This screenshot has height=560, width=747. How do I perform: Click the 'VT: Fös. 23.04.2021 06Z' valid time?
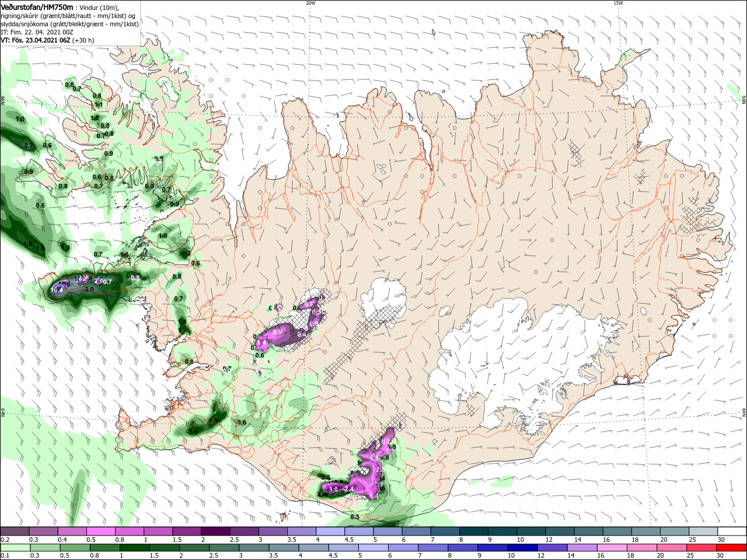[36, 40]
